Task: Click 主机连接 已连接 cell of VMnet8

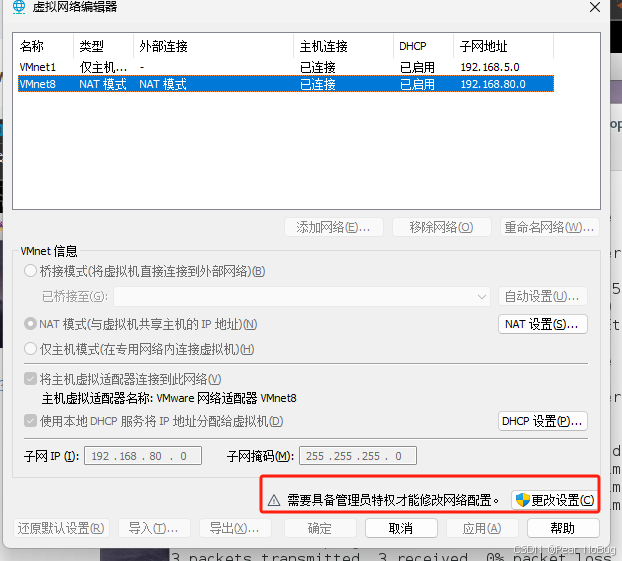Action: [318, 84]
